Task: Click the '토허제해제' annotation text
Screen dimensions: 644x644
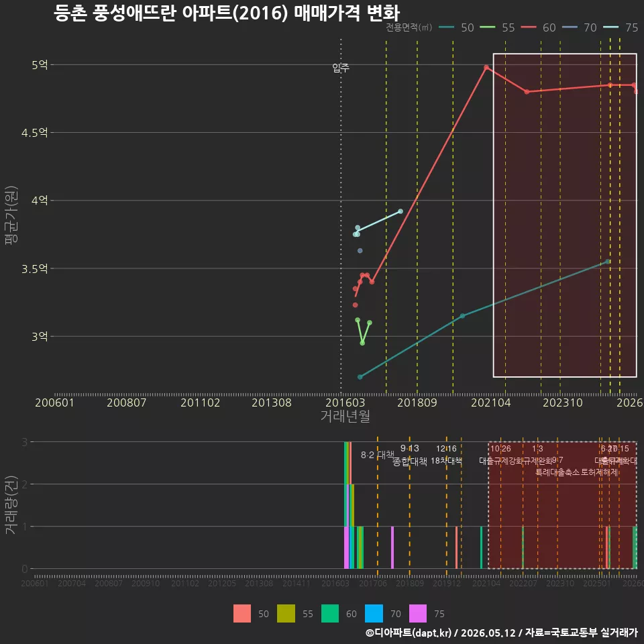Action: pyautogui.click(x=600, y=472)
